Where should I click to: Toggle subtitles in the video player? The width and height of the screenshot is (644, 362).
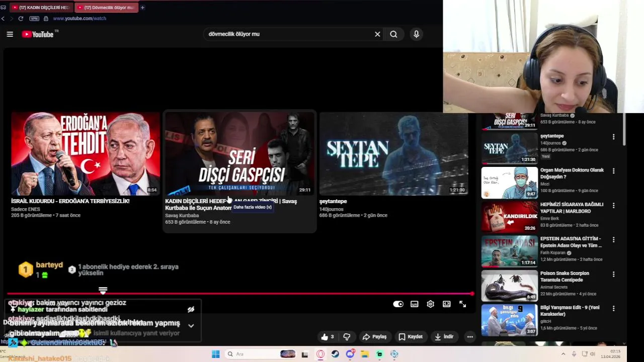[414, 304]
